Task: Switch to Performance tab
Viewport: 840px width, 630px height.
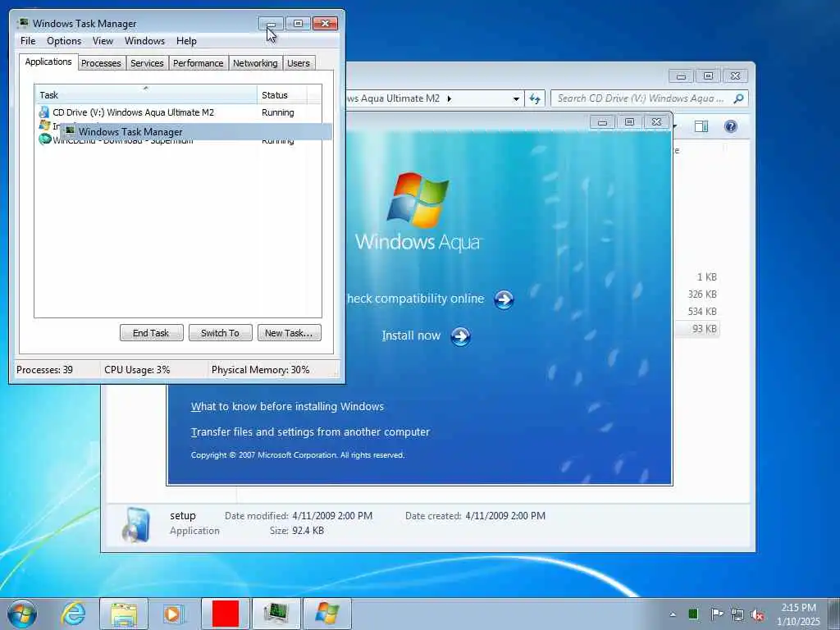Action: pos(199,63)
